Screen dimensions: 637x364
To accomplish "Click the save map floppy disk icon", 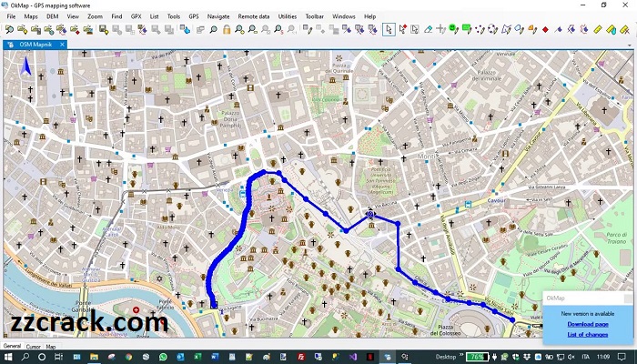I will 103,29.
